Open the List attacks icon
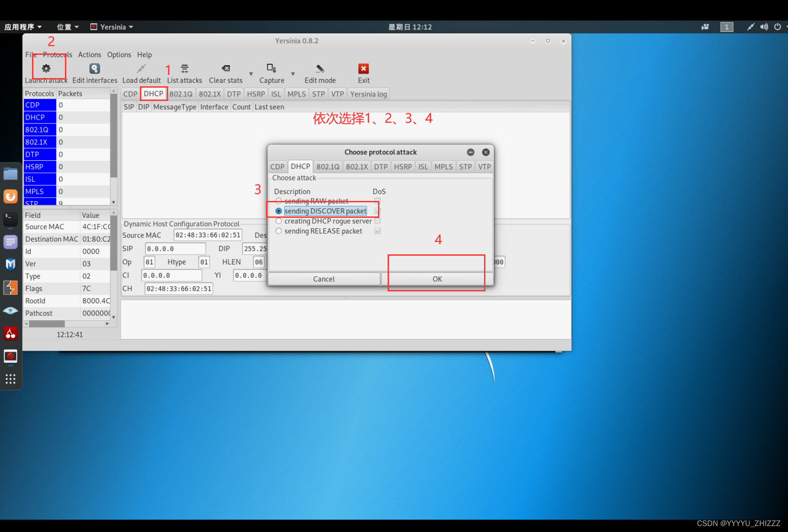The width and height of the screenshot is (788, 532). tap(185, 68)
